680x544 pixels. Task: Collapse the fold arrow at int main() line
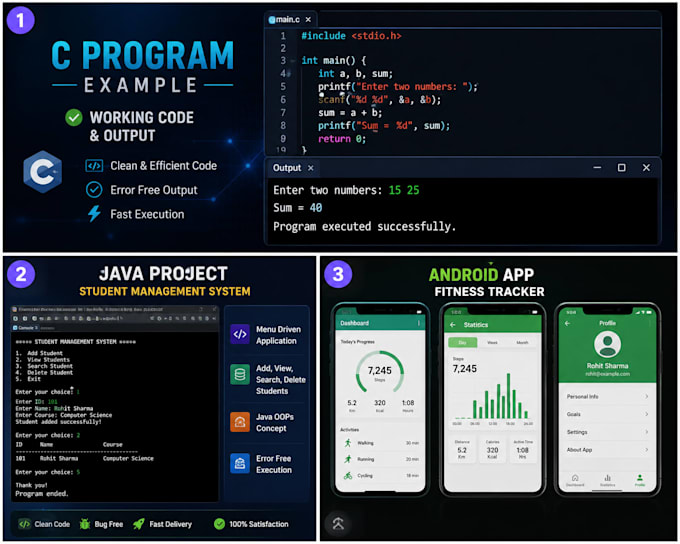(293, 61)
